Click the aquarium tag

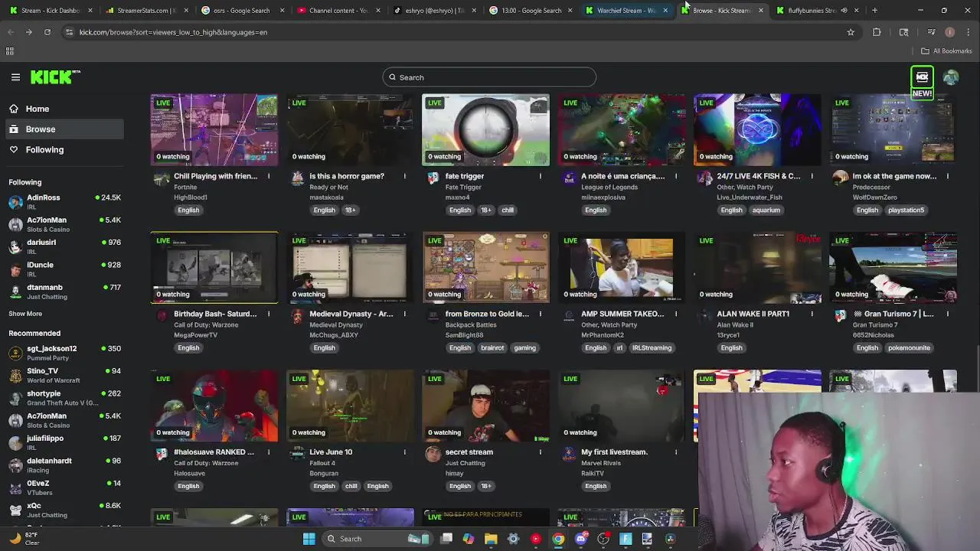click(766, 210)
